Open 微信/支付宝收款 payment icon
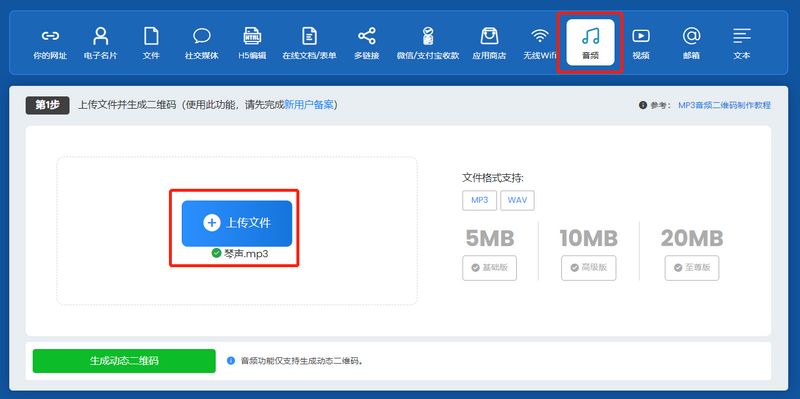 pyautogui.click(x=428, y=36)
